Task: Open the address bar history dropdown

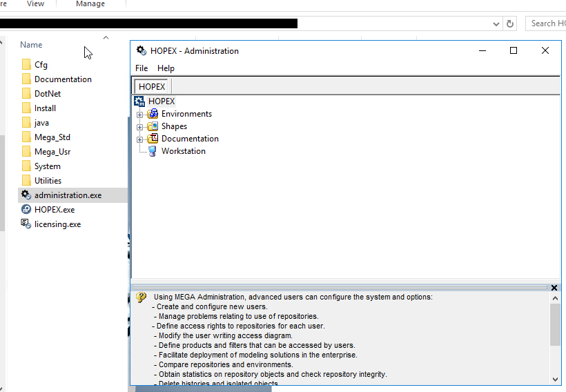Action: click(x=496, y=23)
